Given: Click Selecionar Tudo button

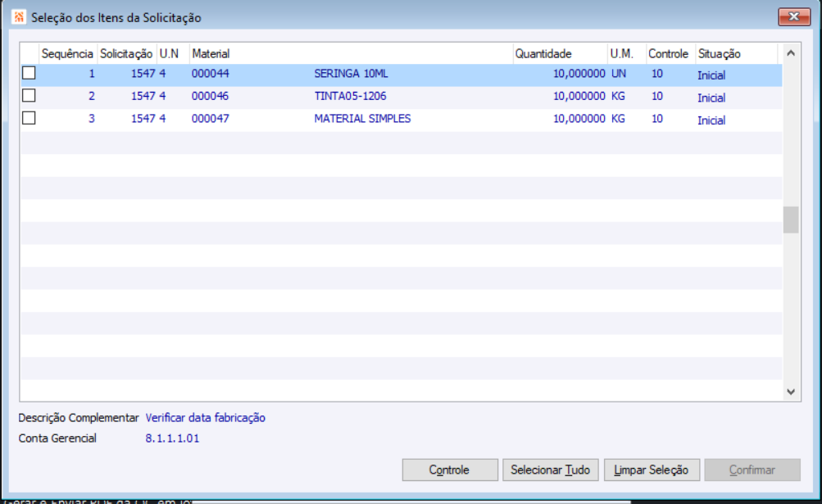Looking at the screenshot, I should 551,470.
